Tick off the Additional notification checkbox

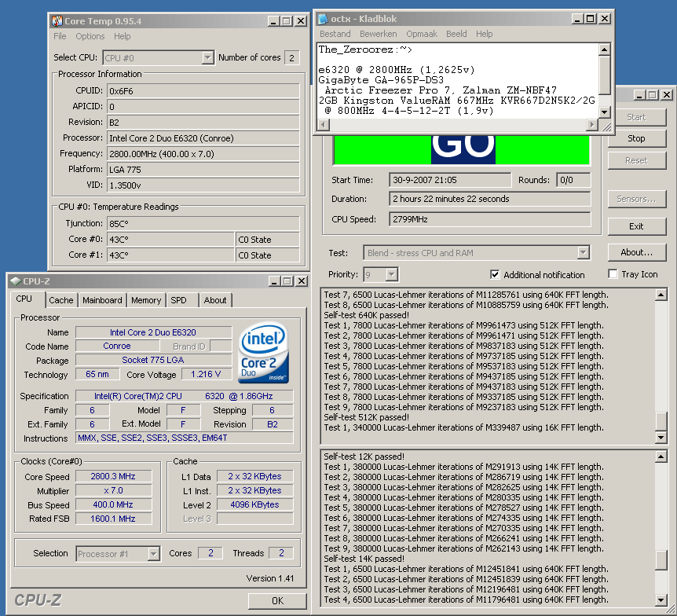(x=495, y=274)
